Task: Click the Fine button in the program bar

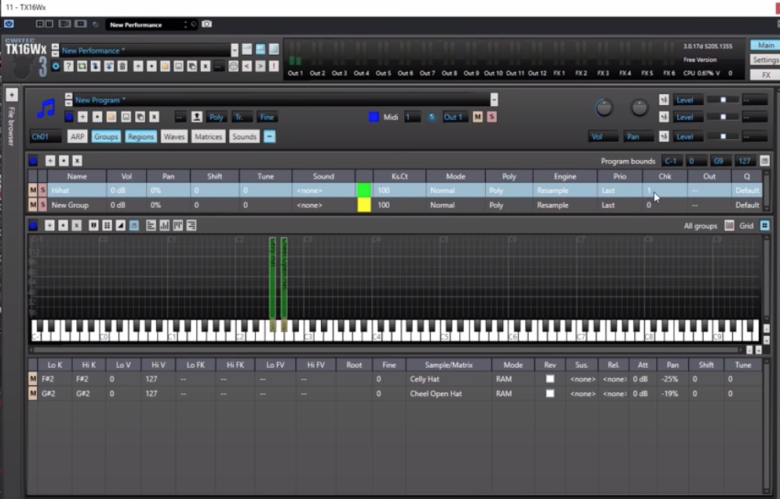Action: click(x=267, y=117)
